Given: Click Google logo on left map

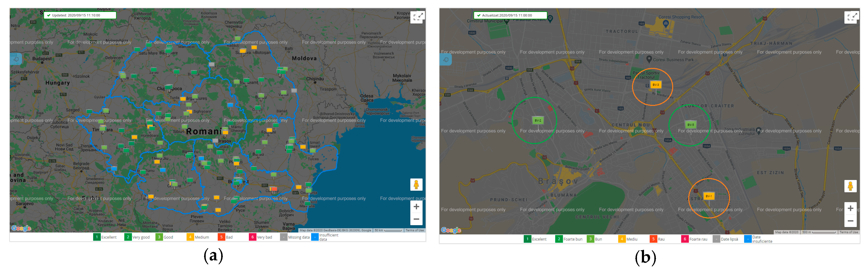Looking at the screenshot, I should click(x=21, y=228).
